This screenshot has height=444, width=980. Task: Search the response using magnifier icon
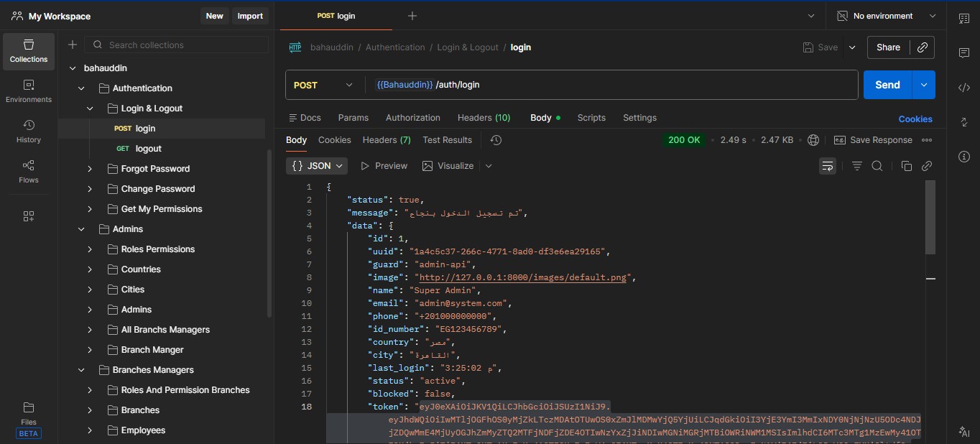click(x=877, y=166)
